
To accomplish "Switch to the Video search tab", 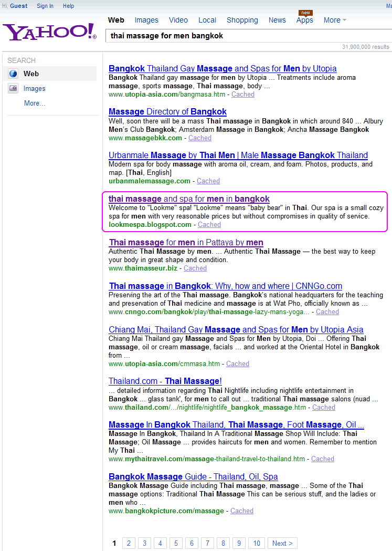I will (178, 20).
